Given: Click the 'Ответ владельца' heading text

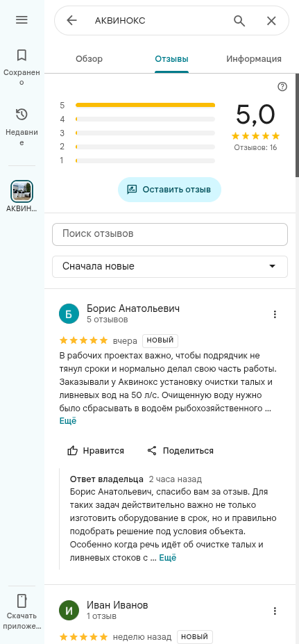Looking at the screenshot, I should pos(107,479).
